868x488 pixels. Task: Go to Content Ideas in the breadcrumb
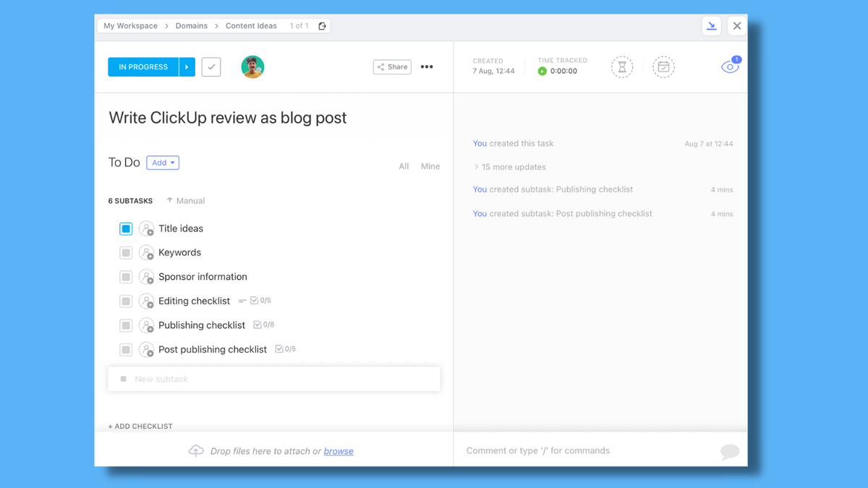pyautogui.click(x=251, y=26)
